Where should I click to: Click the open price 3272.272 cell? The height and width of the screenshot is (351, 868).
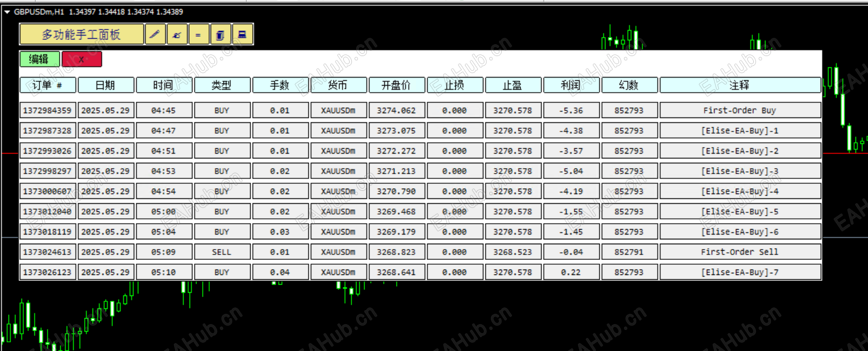pyautogui.click(x=397, y=151)
